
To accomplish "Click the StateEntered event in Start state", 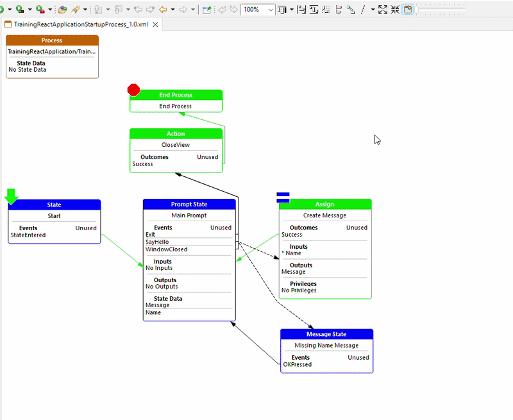I will pyautogui.click(x=28, y=235).
